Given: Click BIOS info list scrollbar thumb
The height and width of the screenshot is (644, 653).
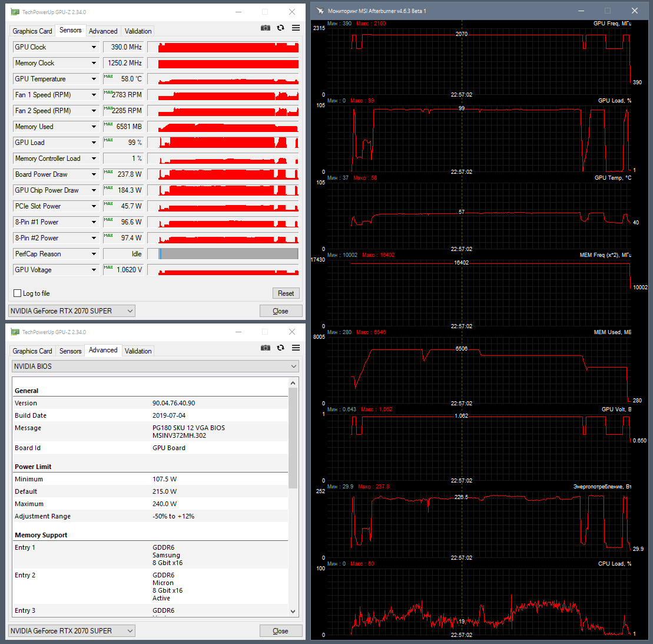Looking at the screenshot, I should point(293,438).
